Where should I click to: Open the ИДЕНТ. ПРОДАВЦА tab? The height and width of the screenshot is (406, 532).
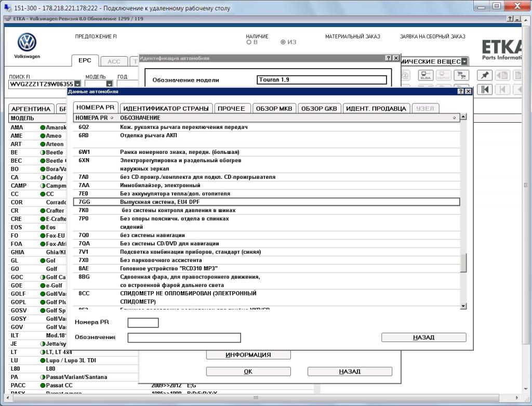376,108
